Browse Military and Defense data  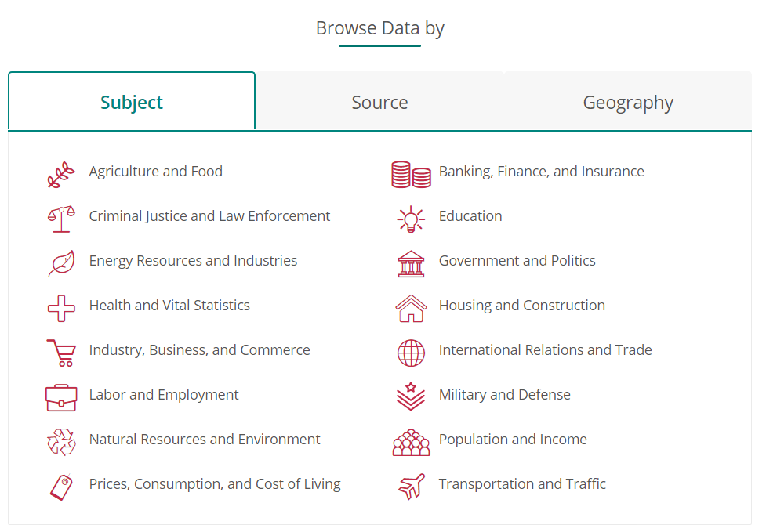[504, 395]
